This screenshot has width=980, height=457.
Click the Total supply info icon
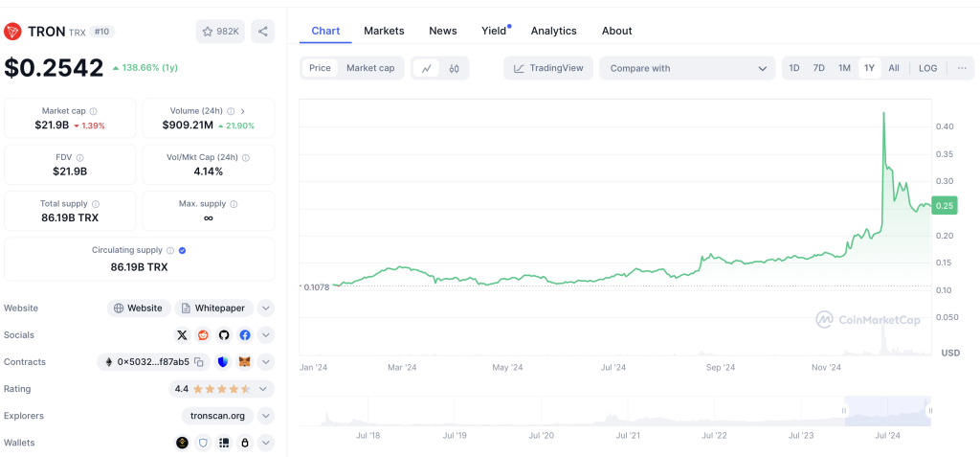pos(96,204)
